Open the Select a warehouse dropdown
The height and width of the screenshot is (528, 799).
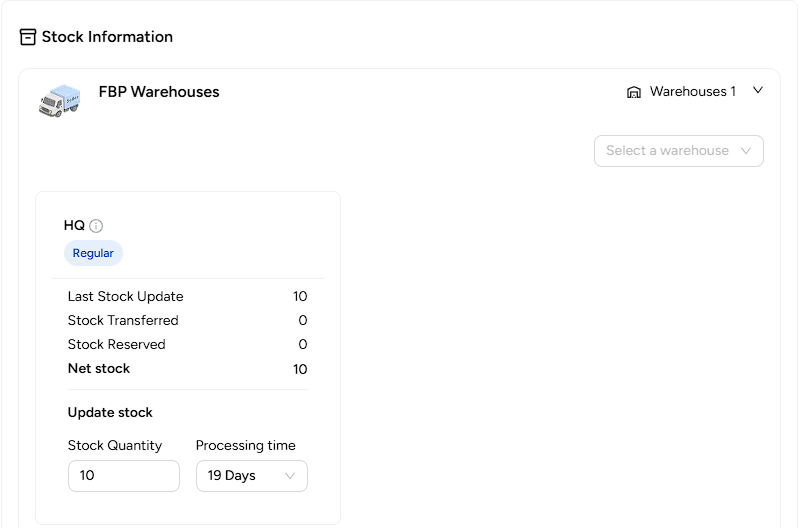coord(679,151)
